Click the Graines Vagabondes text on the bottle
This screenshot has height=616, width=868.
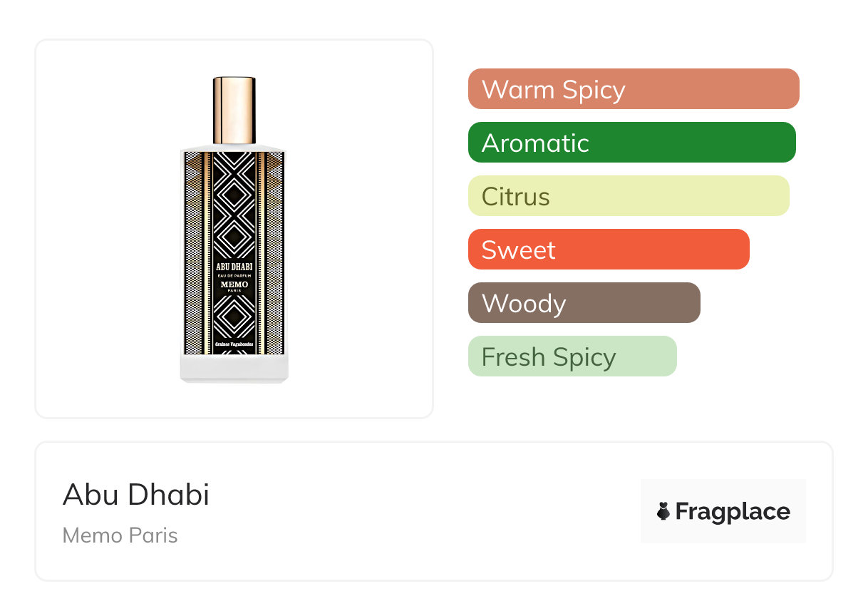click(x=234, y=346)
